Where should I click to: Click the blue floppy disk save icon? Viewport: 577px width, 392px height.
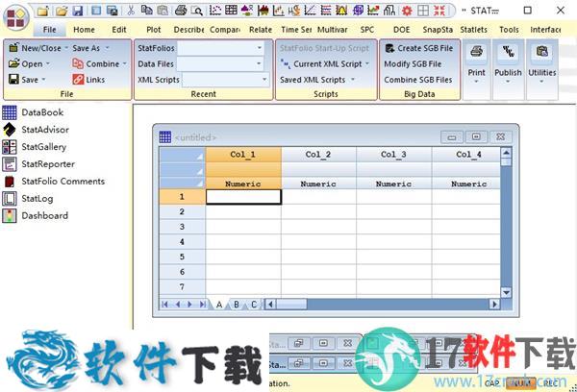(78, 11)
